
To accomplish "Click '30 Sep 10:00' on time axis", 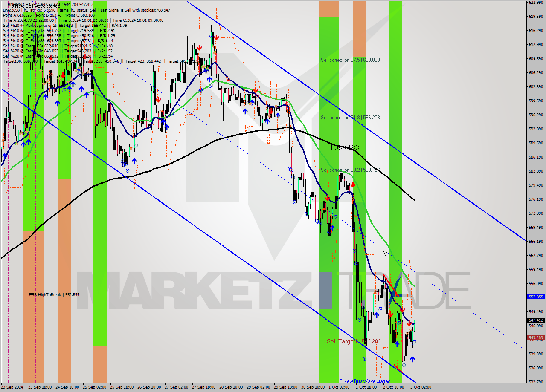I will 314,387.
